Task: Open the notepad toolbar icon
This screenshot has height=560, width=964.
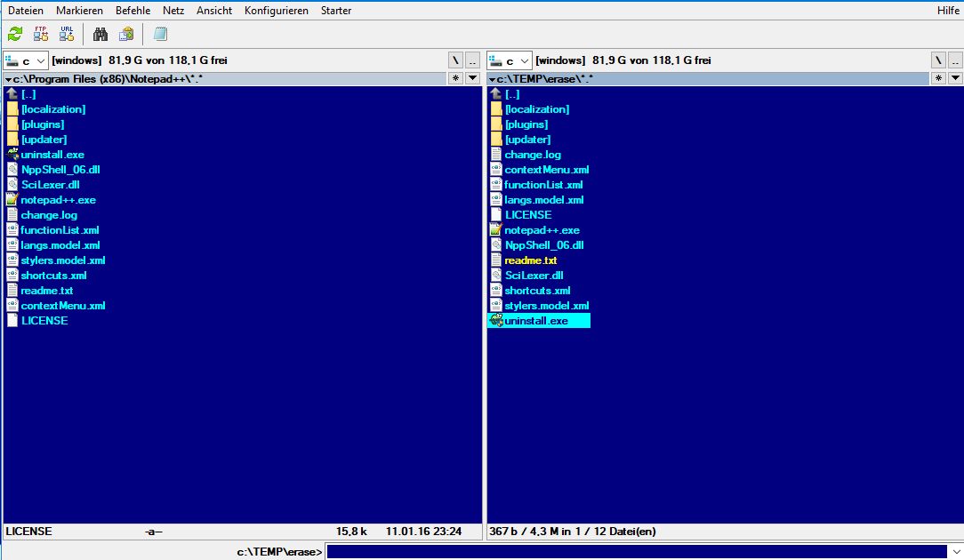Action: [160, 34]
